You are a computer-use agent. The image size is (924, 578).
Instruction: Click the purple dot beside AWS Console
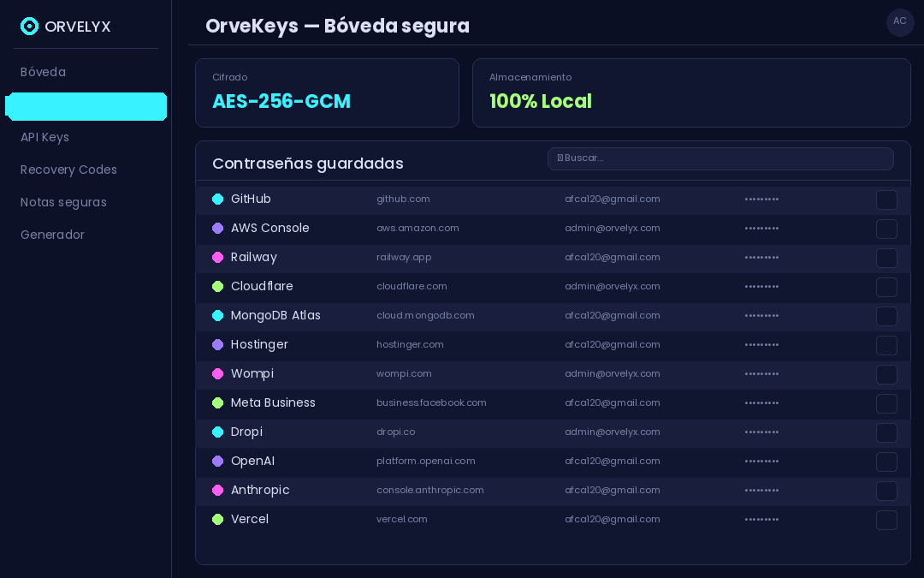(x=217, y=229)
